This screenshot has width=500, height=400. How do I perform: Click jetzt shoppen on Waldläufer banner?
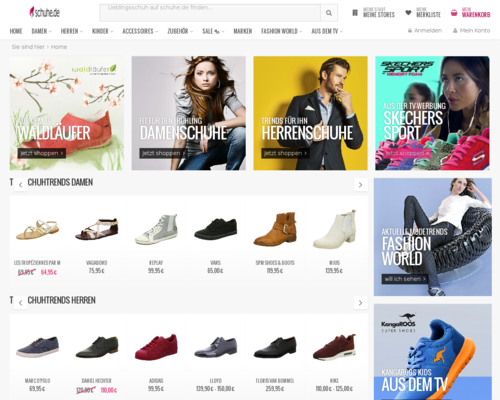(42, 153)
